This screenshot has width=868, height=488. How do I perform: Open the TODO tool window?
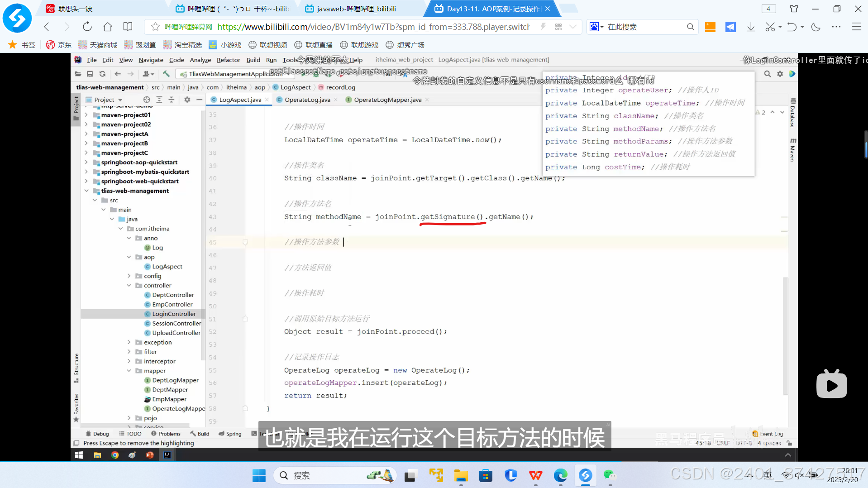coord(130,434)
